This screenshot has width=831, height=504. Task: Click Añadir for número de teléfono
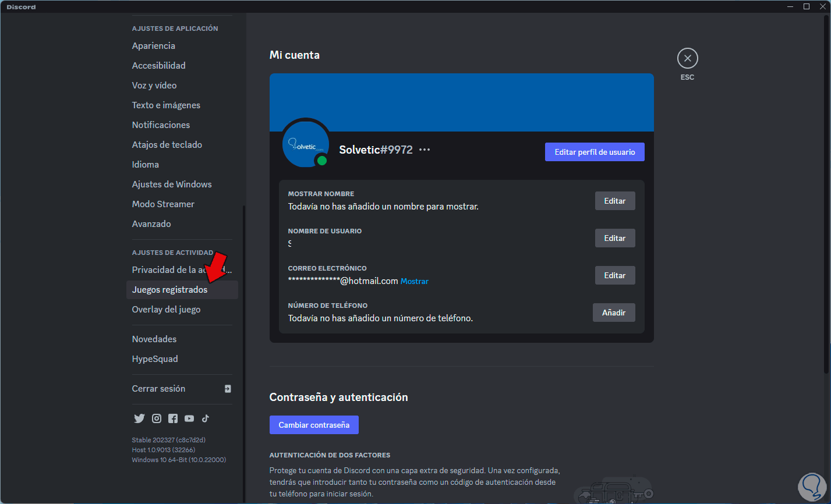pos(614,313)
